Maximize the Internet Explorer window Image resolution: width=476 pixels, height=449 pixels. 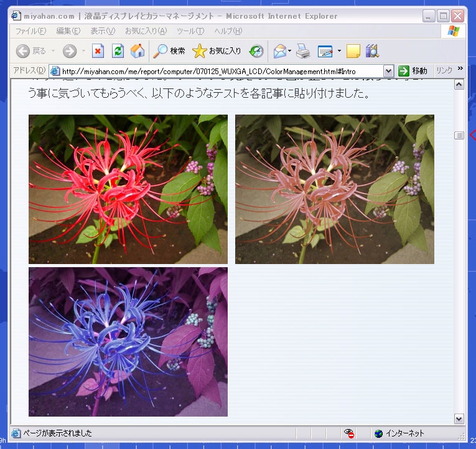[x=443, y=16]
